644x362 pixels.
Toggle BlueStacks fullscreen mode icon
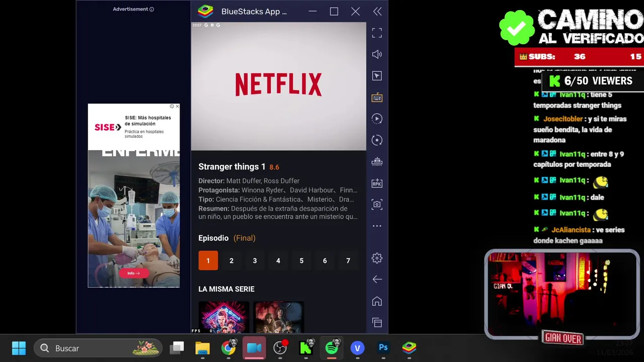(x=377, y=33)
